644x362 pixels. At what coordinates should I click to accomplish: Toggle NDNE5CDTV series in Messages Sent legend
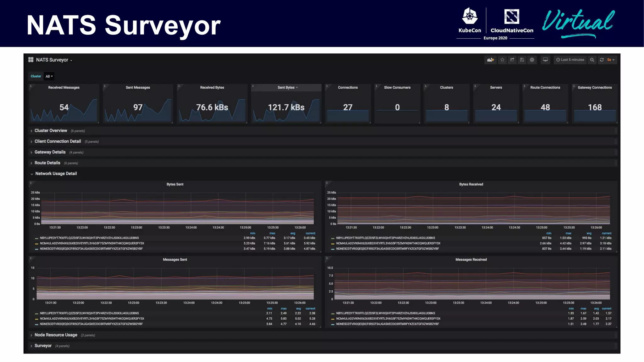91,324
